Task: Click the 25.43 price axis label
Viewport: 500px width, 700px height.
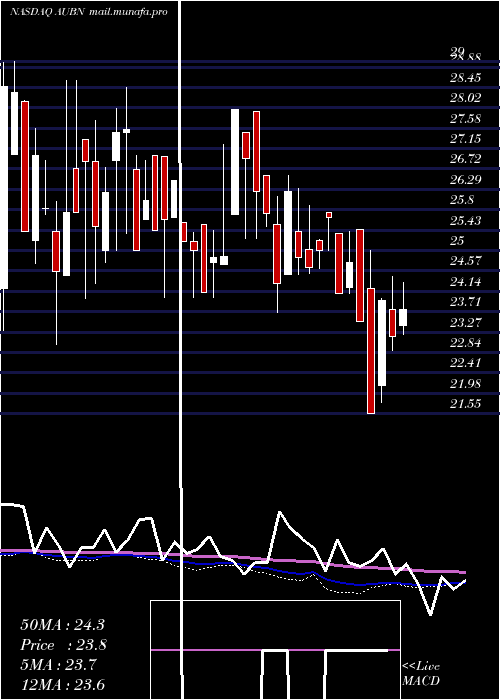Action: click(x=465, y=221)
